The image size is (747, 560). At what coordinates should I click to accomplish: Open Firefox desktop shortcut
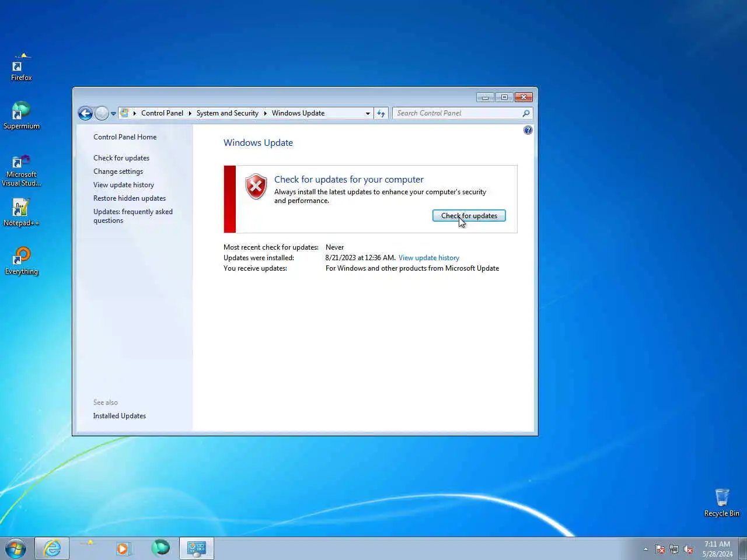(21, 67)
